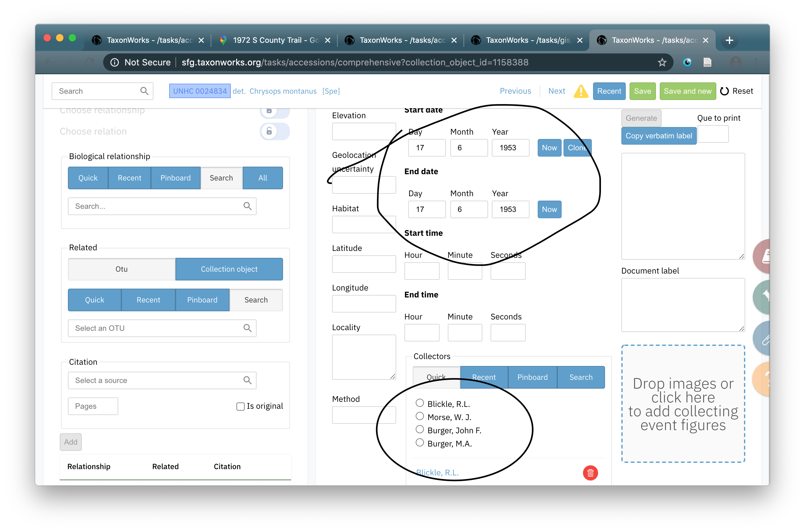Screen dimensions: 805x532
Task: Click the Copy verbatim label button
Action: pyautogui.click(x=658, y=136)
